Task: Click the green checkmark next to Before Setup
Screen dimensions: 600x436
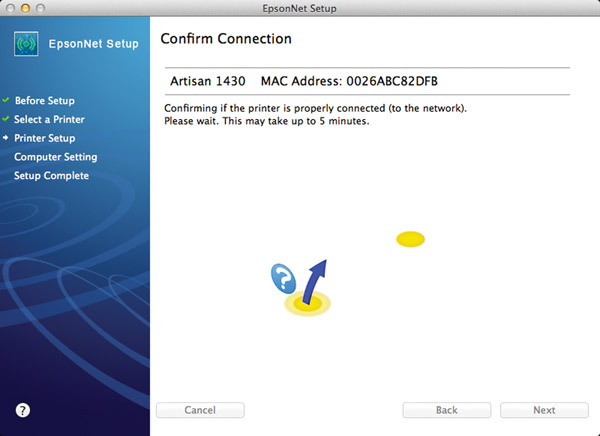Action: pyautogui.click(x=6, y=100)
